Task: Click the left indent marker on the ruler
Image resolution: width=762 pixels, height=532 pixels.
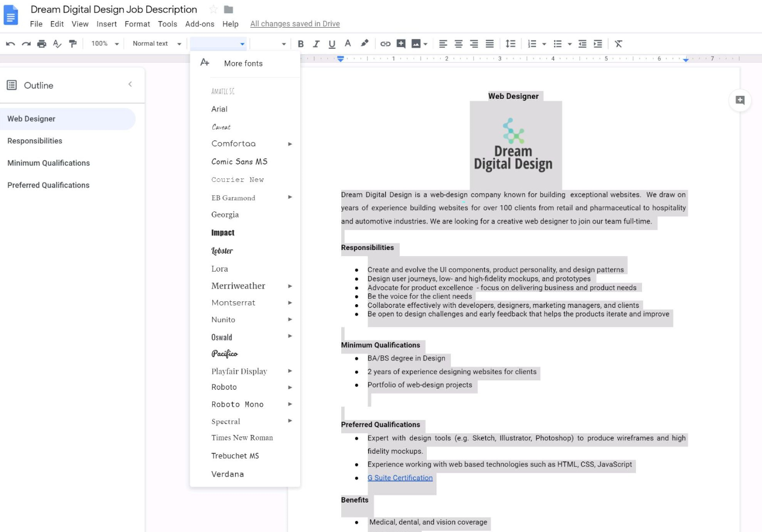Action: 341,59
